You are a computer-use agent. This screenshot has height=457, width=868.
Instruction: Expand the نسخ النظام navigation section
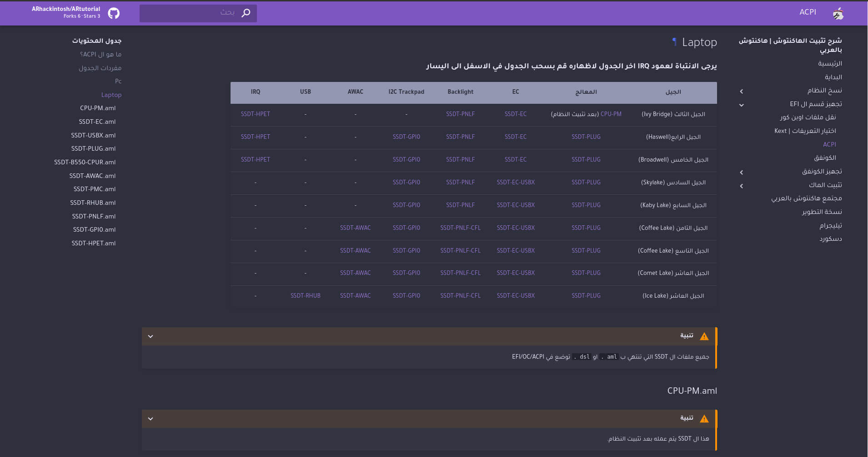click(x=742, y=91)
